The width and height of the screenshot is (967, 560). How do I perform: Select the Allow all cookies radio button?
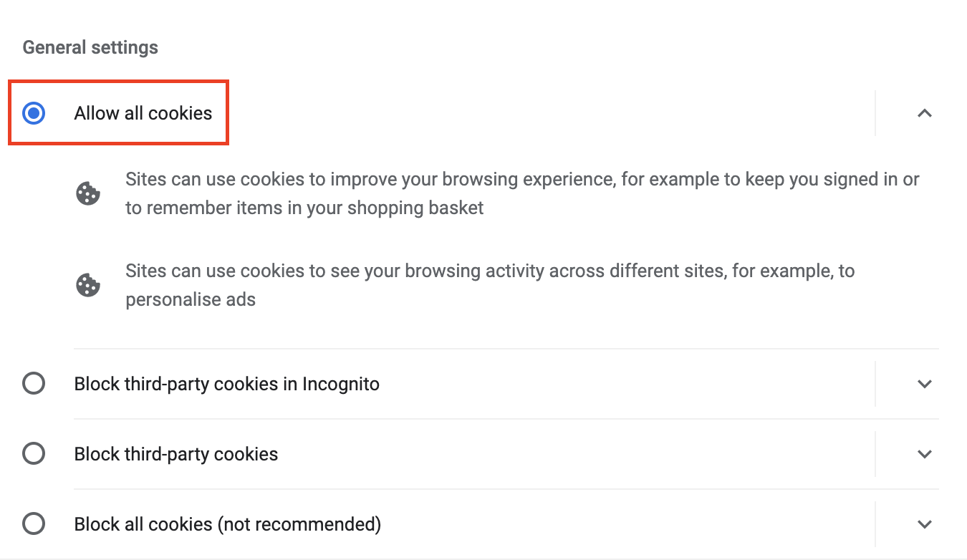34,113
